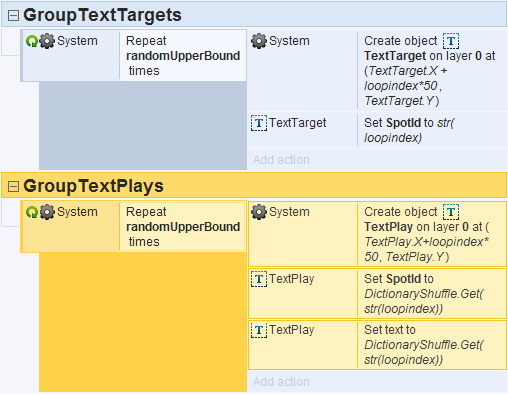Click the gear icon of the Create TextPlay action
The width and height of the screenshot is (508, 394).
click(259, 212)
